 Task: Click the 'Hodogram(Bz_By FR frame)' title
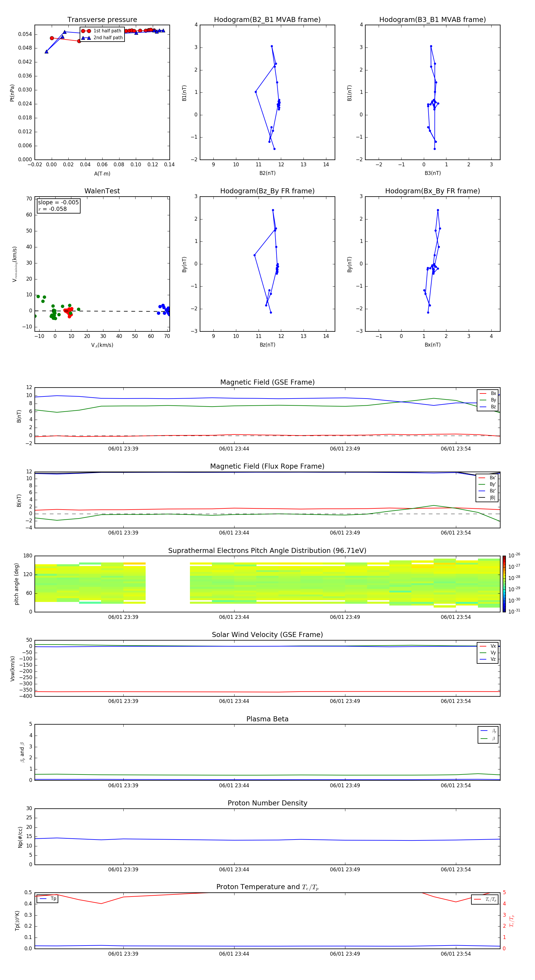267,191
